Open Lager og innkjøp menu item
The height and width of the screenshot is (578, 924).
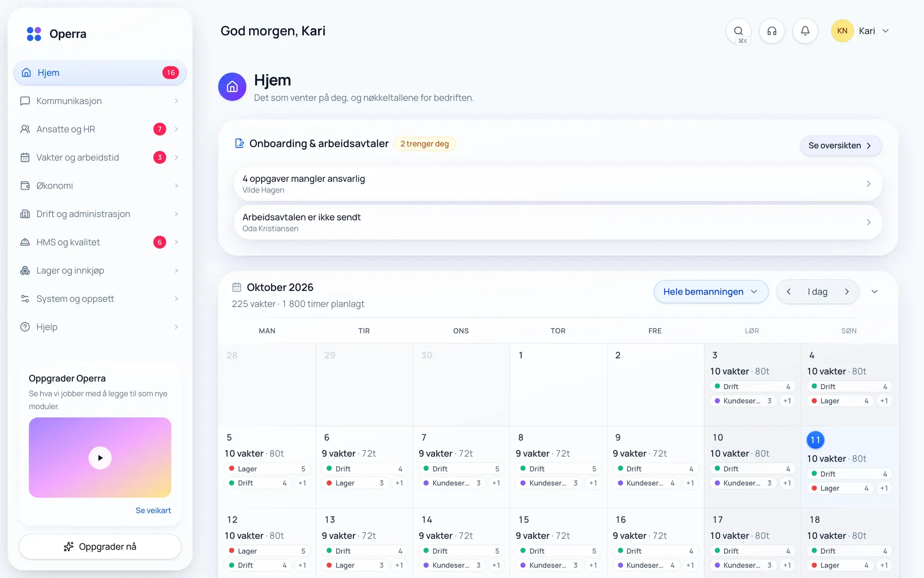100,271
